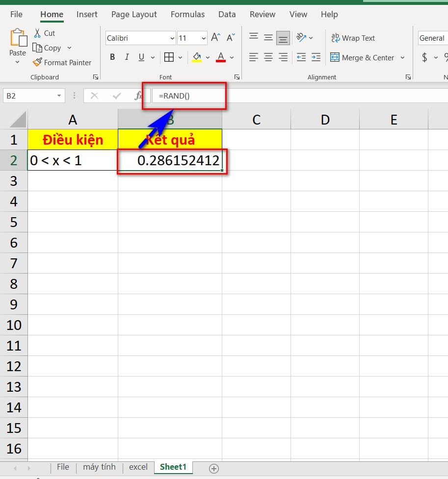Image resolution: width=448 pixels, height=479 pixels.
Task: Add a new sheet with plus icon
Action: (x=213, y=468)
